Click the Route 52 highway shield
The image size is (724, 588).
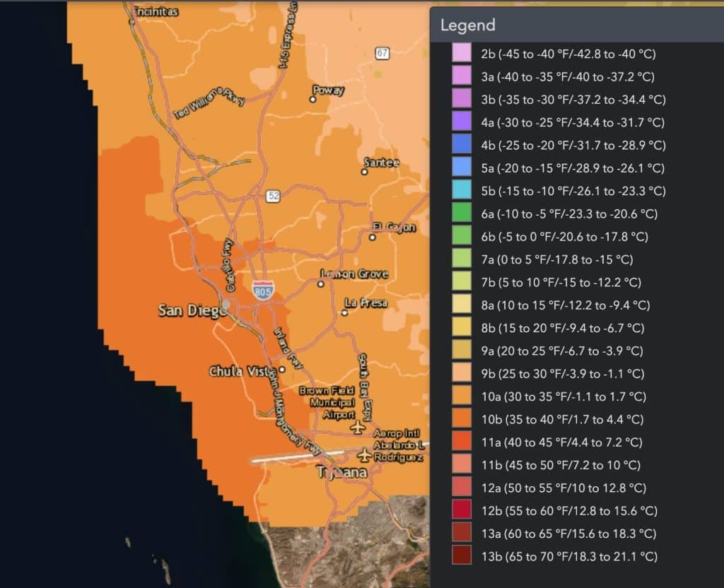click(274, 196)
